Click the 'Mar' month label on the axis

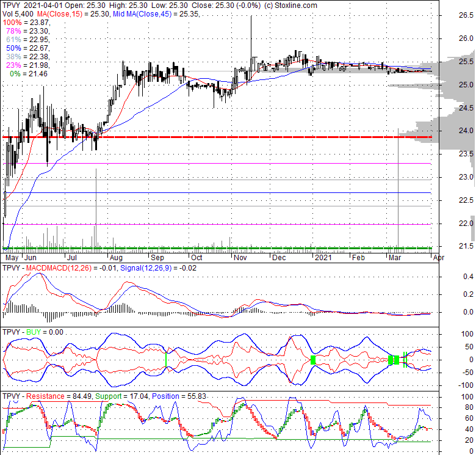coord(395,258)
